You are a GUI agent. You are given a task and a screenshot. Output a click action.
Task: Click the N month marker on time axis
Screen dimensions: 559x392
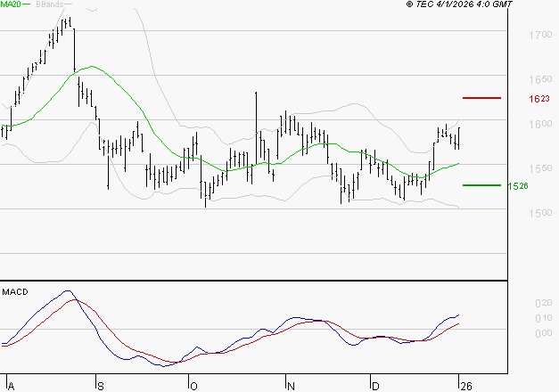tap(291, 387)
